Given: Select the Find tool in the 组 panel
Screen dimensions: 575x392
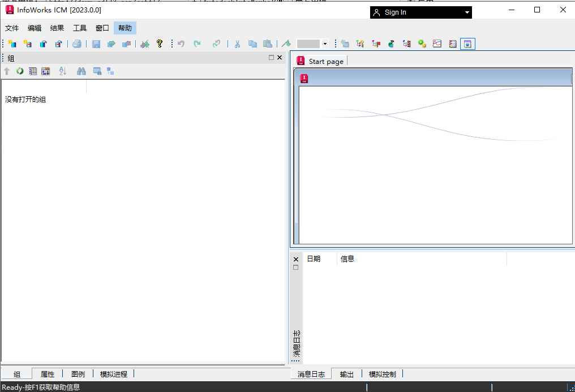Looking at the screenshot, I should coord(81,71).
